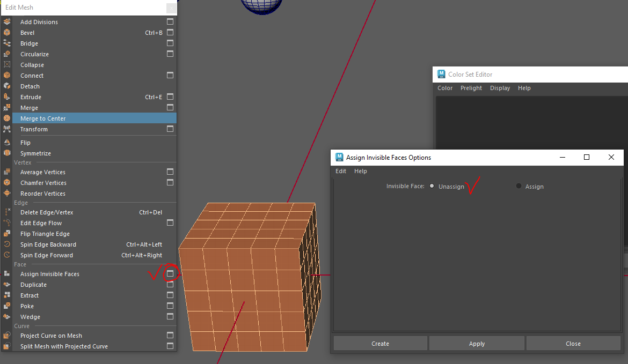Click the Symmetrize icon
Image resolution: width=628 pixels, height=364 pixels.
tap(7, 153)
